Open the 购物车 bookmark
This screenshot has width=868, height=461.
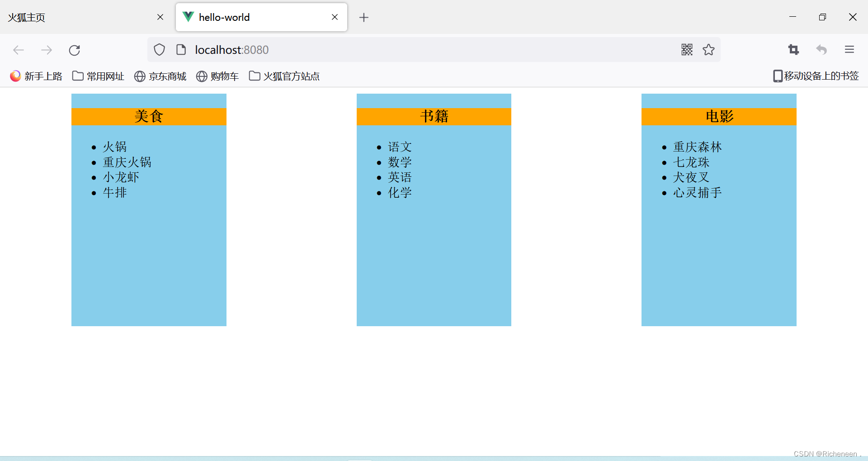coord(217,76)
